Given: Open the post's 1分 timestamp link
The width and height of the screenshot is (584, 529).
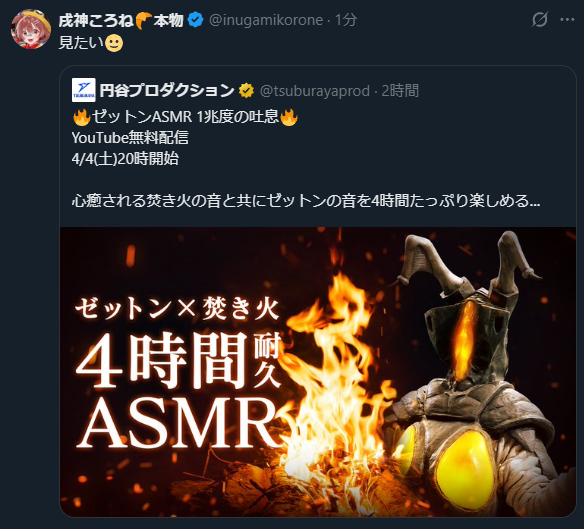Looking at the screenshot, I should 346,20.
